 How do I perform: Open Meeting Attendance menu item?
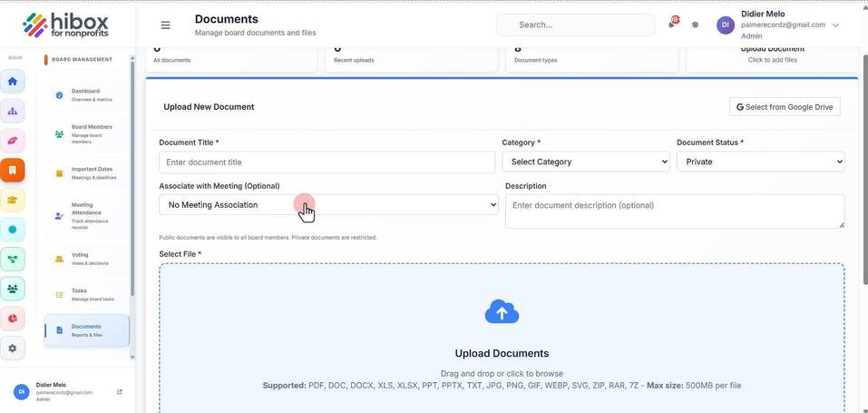click(x=86, y=216)
